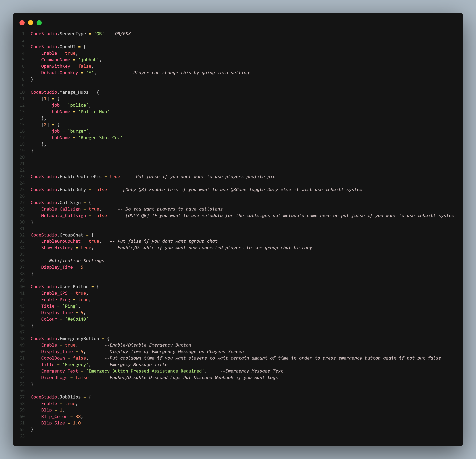Click comment '--Enable/Disable Emergency Button'

(x=148, y=345)
